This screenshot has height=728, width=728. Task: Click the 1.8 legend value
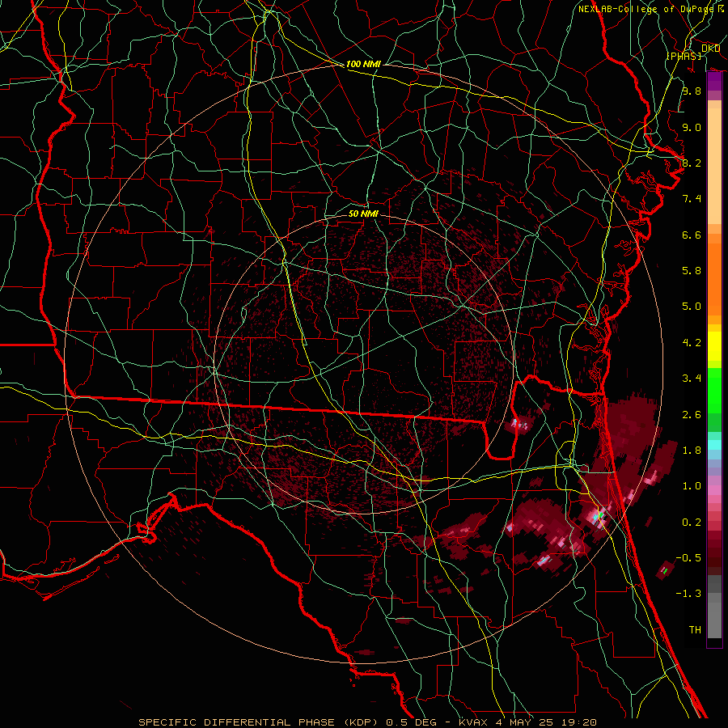point(692,451)
